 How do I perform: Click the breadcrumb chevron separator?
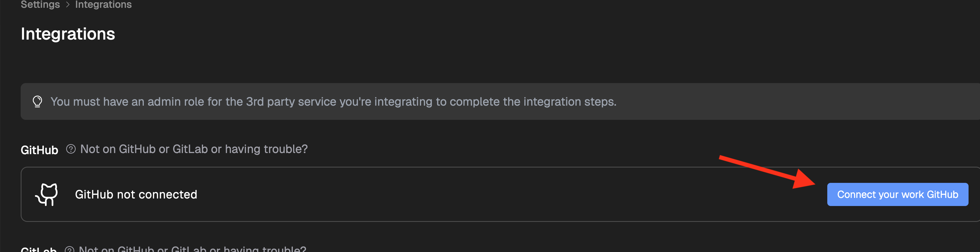pyautogui.click(x=68, y=4)
